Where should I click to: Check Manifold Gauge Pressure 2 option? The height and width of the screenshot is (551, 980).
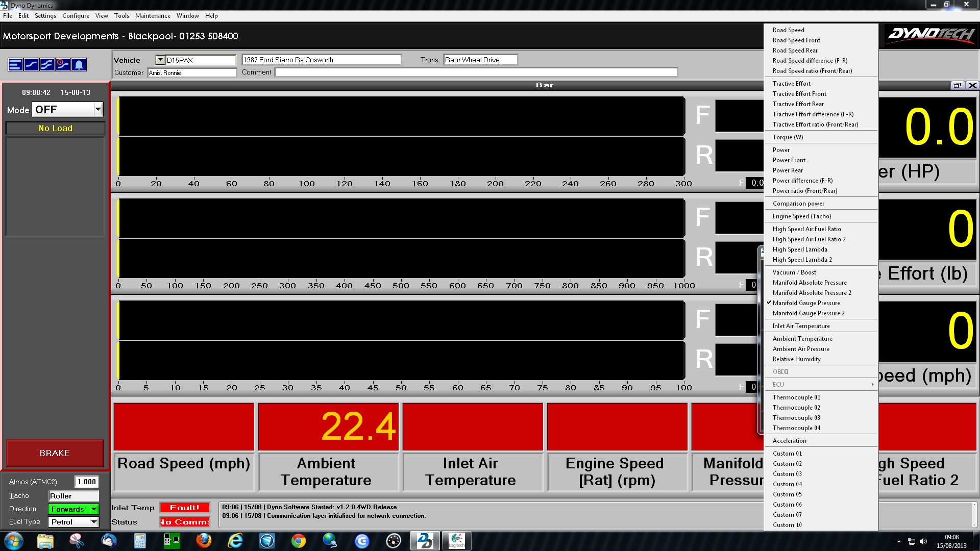[x=808, y=313]
